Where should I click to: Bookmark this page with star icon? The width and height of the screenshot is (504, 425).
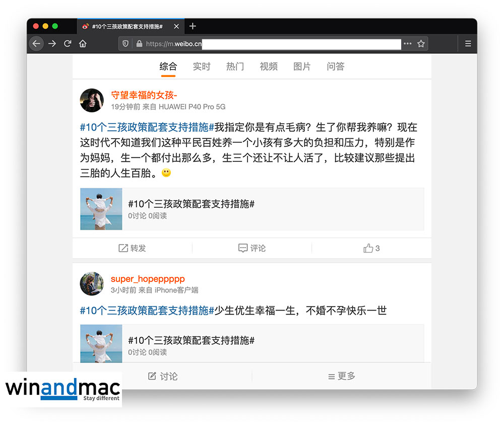[x=421, y=44]
